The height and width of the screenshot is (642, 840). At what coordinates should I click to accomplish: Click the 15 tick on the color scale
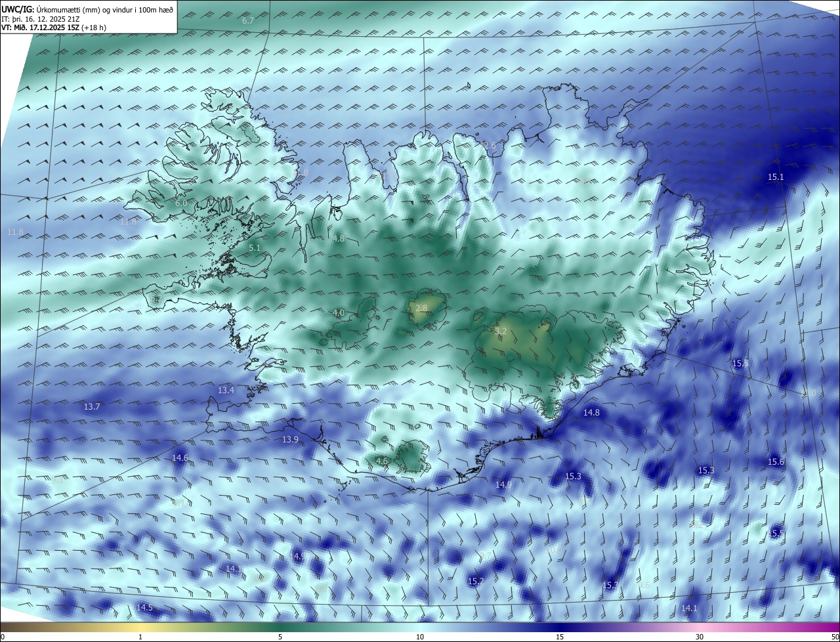coord(560,637)
